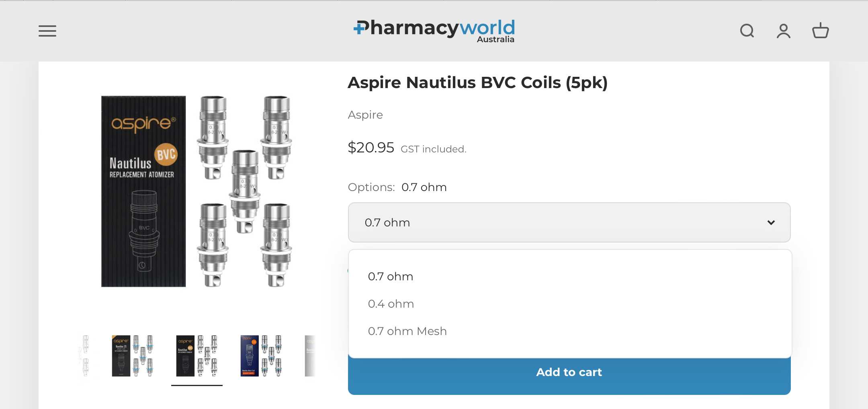
Task: Show the Nautilus 2S coil thumbnail
Action: [x=133, y=356]
